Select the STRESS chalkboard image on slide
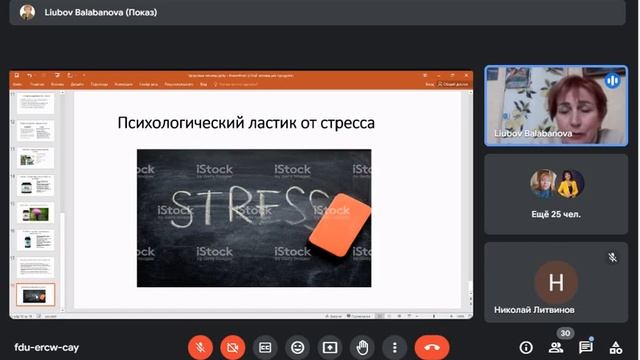 254,218
